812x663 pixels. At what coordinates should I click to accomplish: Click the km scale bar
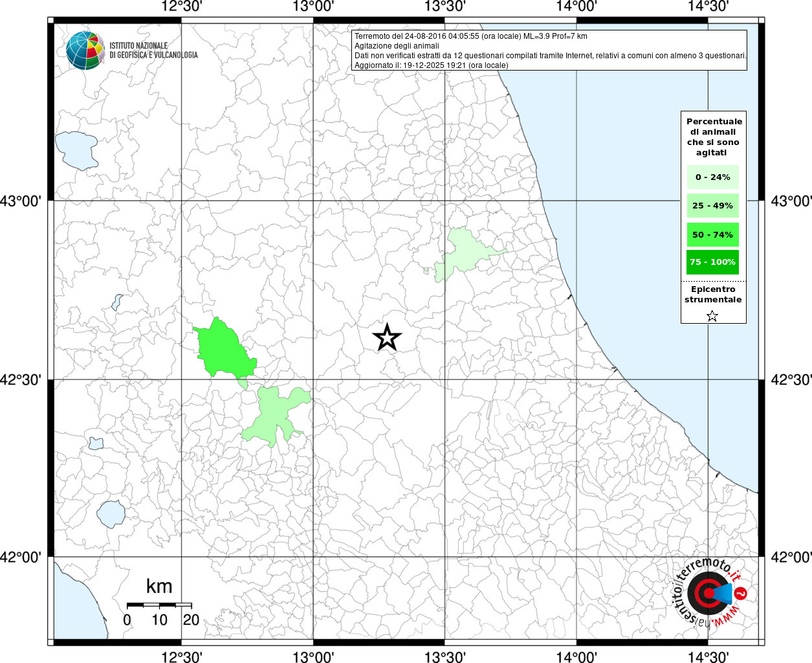coord(159,605)
